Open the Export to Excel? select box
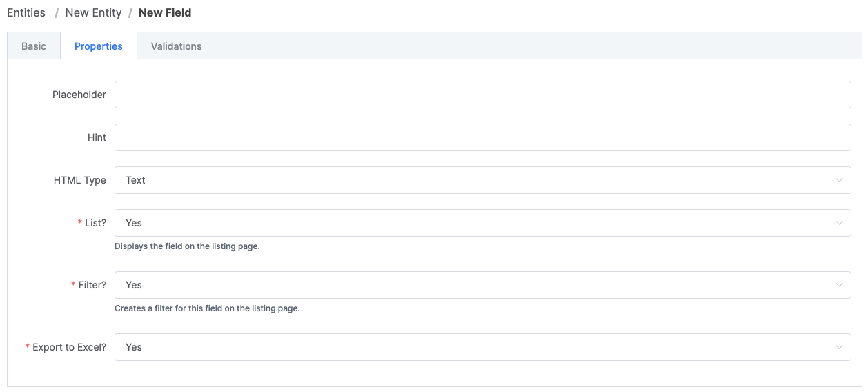This screenshot has height=392, width=868. (476, 347)
